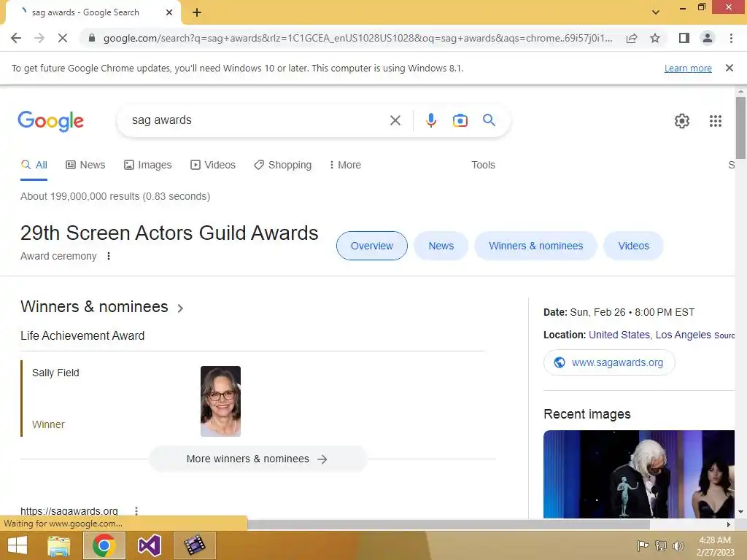The height and width of the screenshot is (560, 747).
Task: Open Chrome three-dot menu
Action: coord(731,38)
